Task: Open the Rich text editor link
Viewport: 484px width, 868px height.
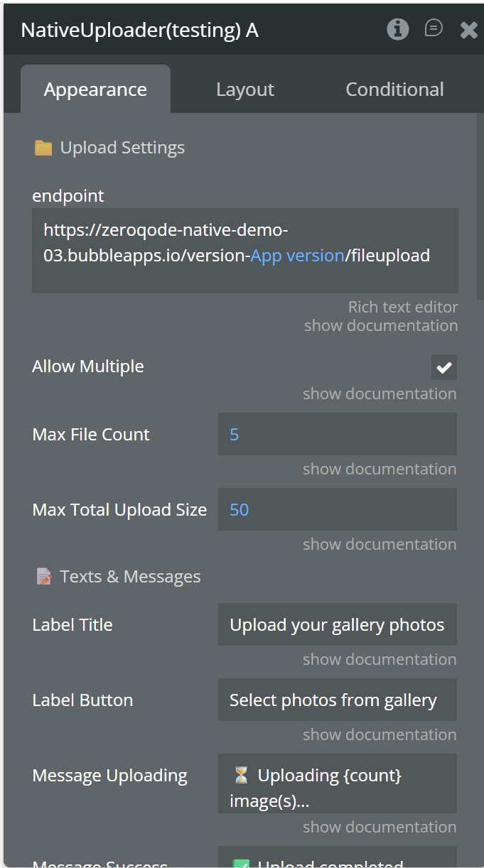Action: [x=402, y=308]
